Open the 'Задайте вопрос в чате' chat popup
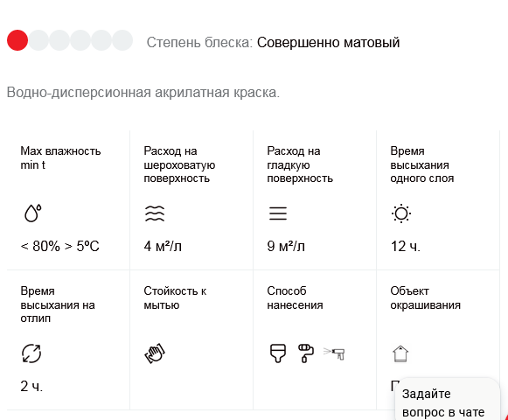The image size is (508, 420). 447,402
